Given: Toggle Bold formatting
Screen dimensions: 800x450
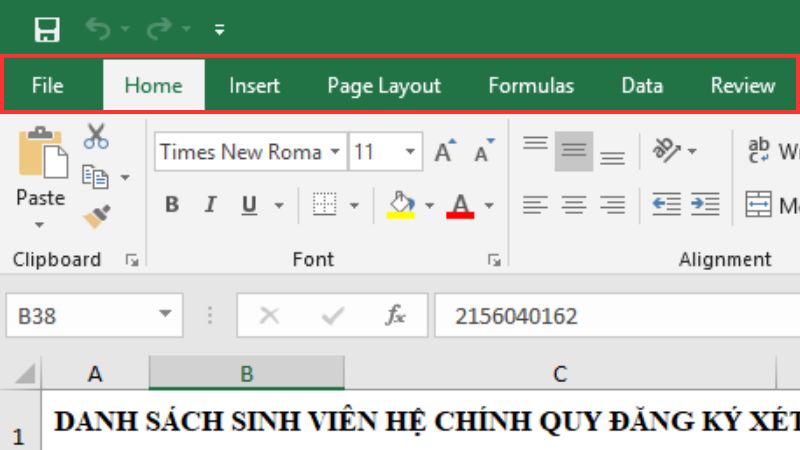Looking at the screenshot, I should [172, 205].
